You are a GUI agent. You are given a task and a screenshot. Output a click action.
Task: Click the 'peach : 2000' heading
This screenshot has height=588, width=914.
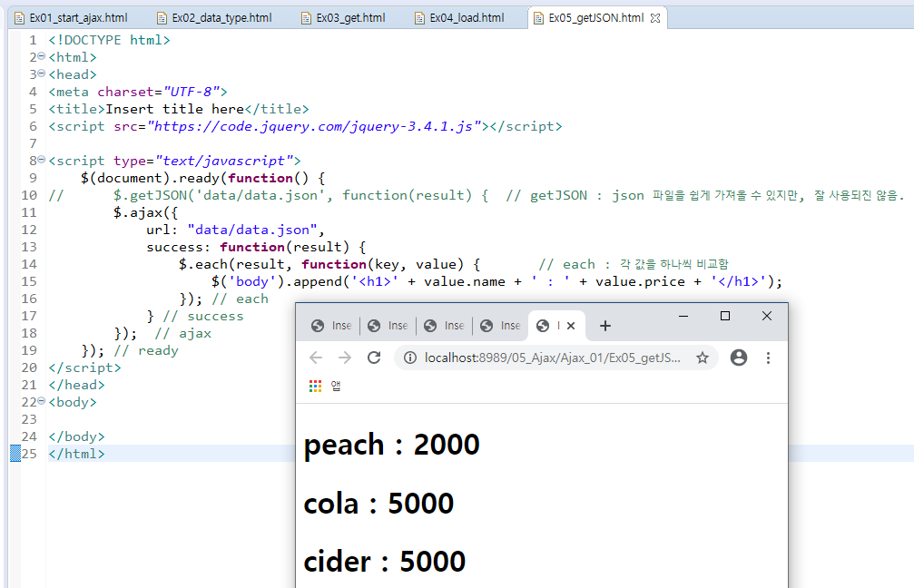coord(392,445)
